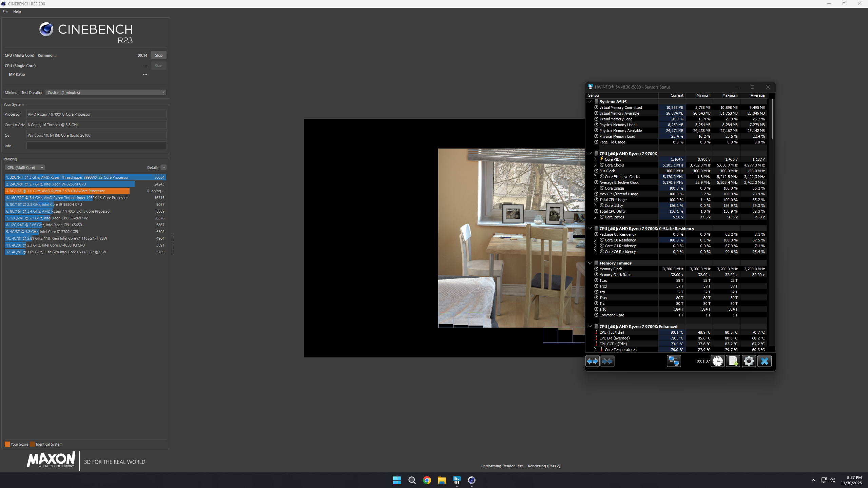Screen dimensions: 868x488
Task: Expand Core Ratios sensor row
Action: [595, 217]
